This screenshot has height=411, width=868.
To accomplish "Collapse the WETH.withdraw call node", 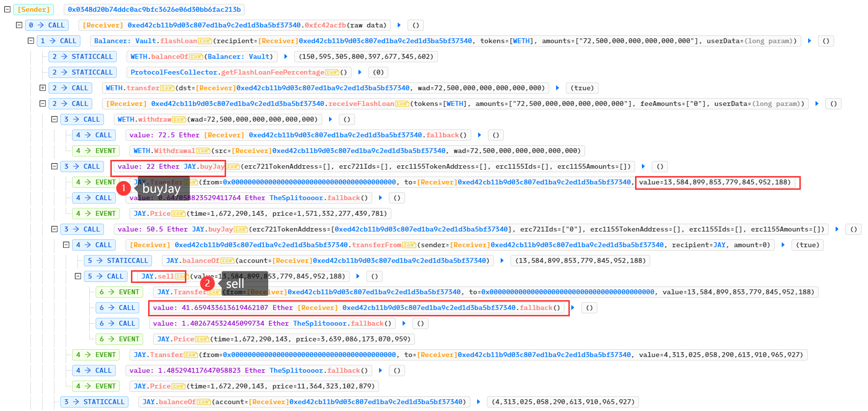I will (54, 119).
